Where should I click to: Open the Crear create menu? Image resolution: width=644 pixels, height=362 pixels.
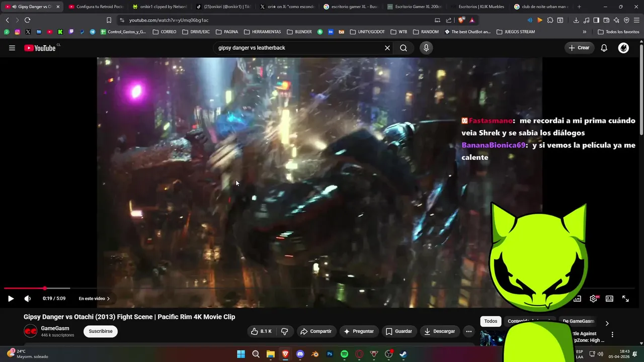tap(579, 48)
